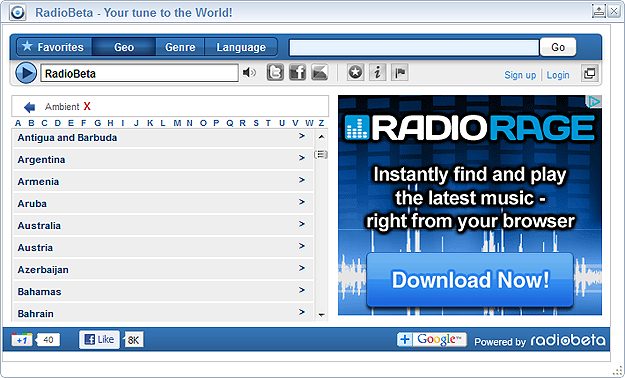625x378 pixels.
Task: Switch to the Genre tab
Action: coord(180,47)
